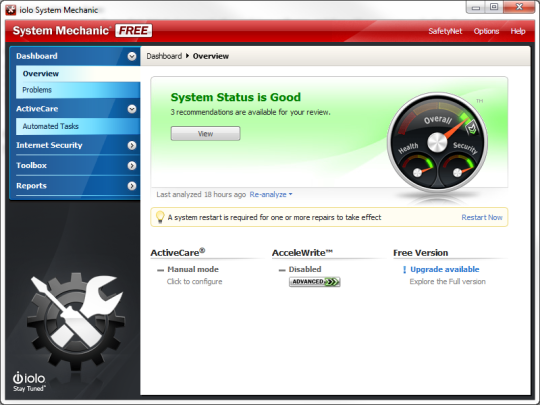Open the SafetyNet menu
Viewport: 540px width, 405px height.
[x=445, y=31]
